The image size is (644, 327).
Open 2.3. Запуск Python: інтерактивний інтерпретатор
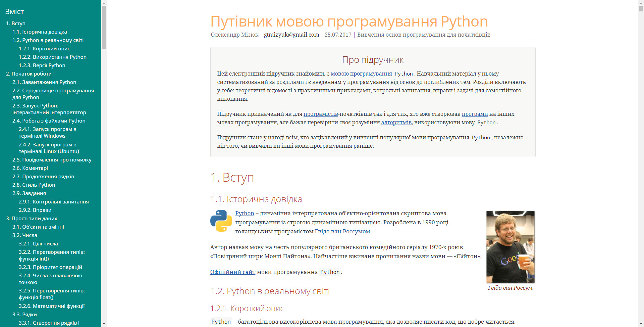pyautogui.click(x=49, y=109)
